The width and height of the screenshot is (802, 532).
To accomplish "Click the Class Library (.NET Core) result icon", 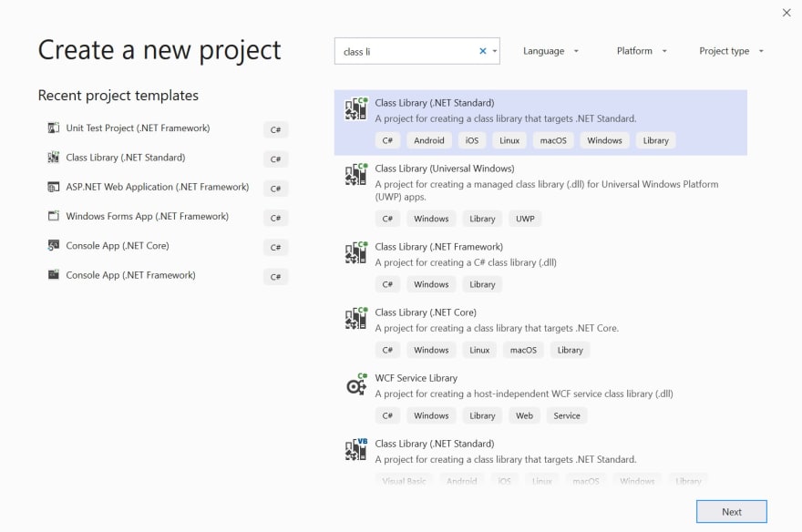I will [356, 318].
